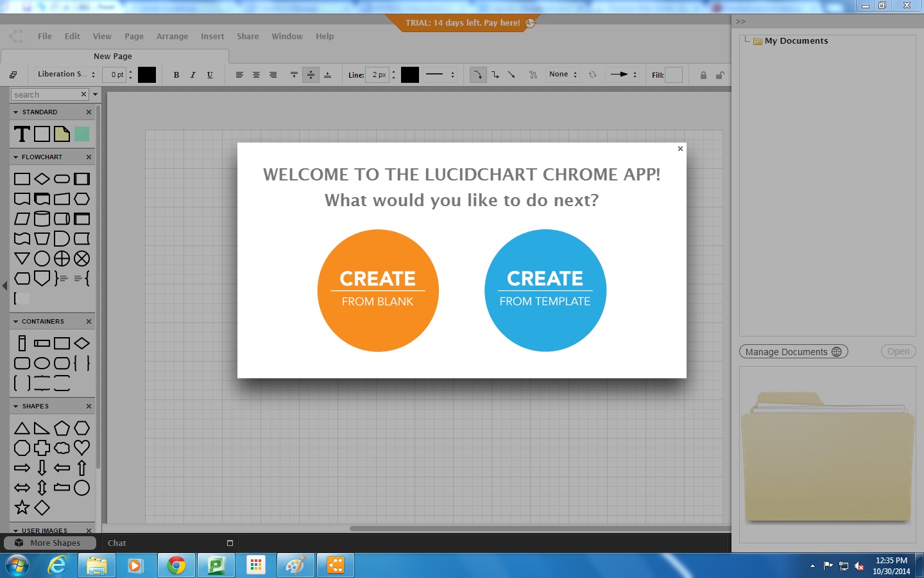
Task: Collapse the CONTAINERS shapes section
Action: [x=15, y=321]
